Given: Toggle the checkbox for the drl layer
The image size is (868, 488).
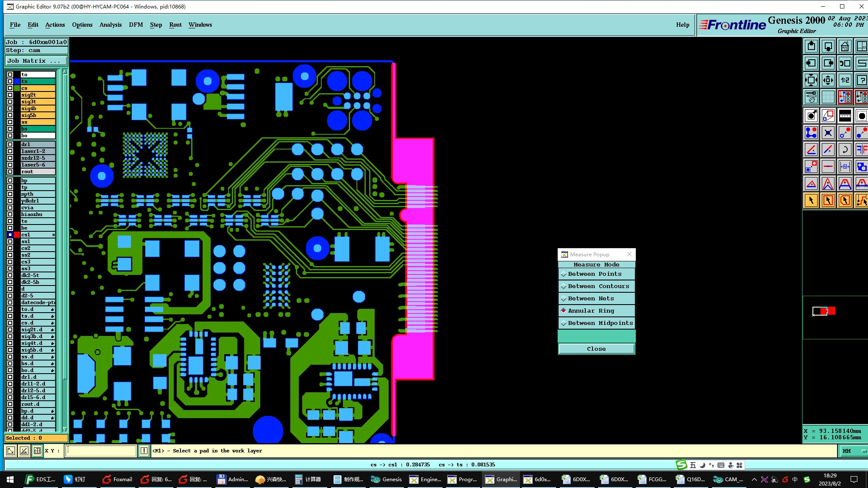Looking at the screenshot, I should [x=10, y=144].
